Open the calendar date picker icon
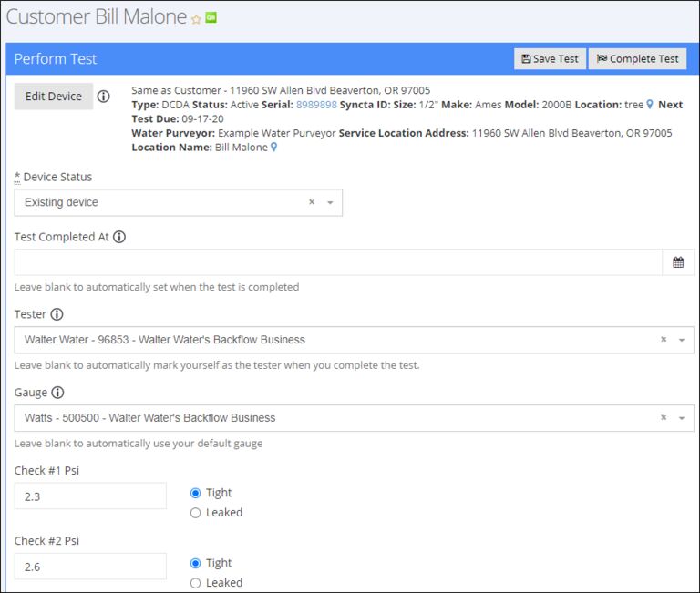Viewport: 700px width, 593px height. tap(678, 262)
